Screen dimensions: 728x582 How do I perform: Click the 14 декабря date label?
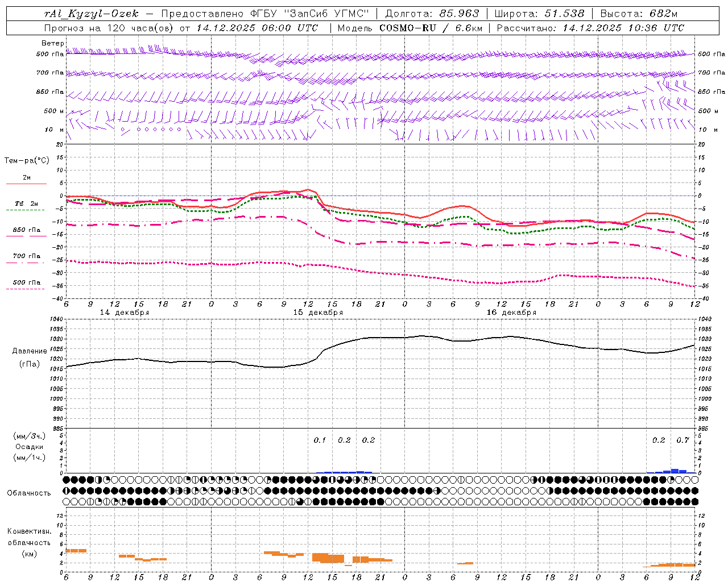(125, 313)
